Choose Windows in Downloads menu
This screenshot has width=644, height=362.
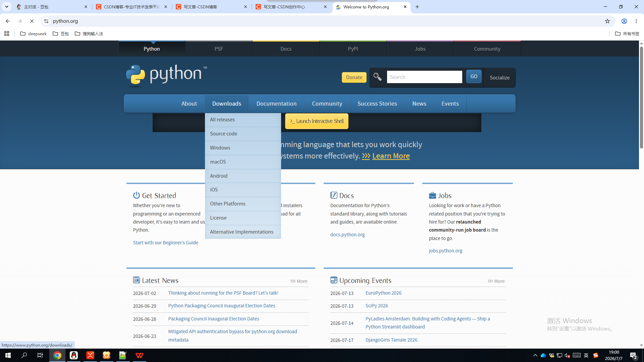pyautogui.click(x=243, y=148)
